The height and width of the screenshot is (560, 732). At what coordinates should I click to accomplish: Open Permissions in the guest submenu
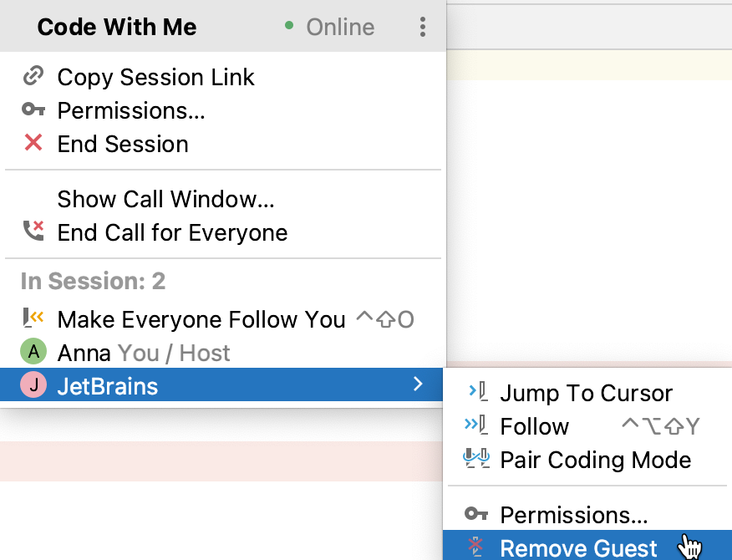tap(573, 515)
